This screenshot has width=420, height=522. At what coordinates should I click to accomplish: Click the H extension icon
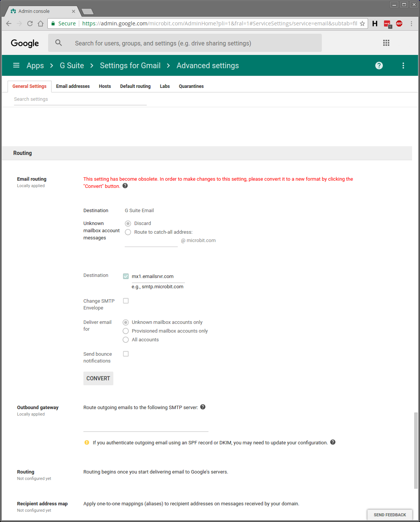[x=375, y=23]
